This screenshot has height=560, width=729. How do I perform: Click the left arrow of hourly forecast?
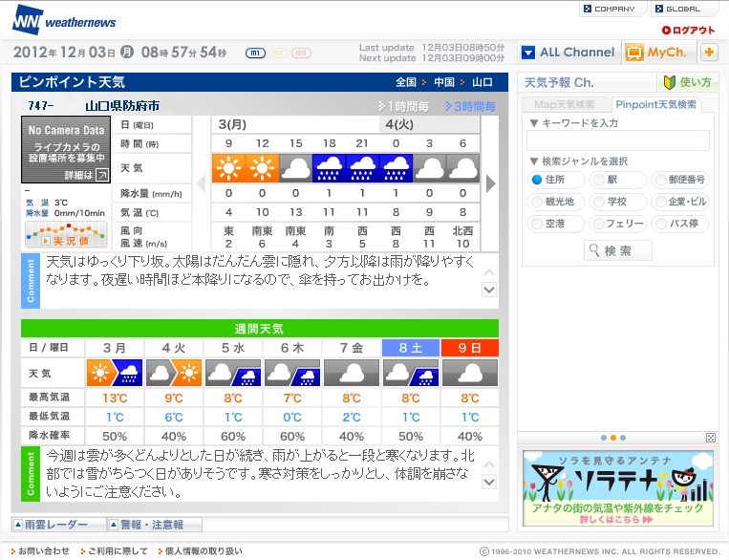(x=202, y=183)
